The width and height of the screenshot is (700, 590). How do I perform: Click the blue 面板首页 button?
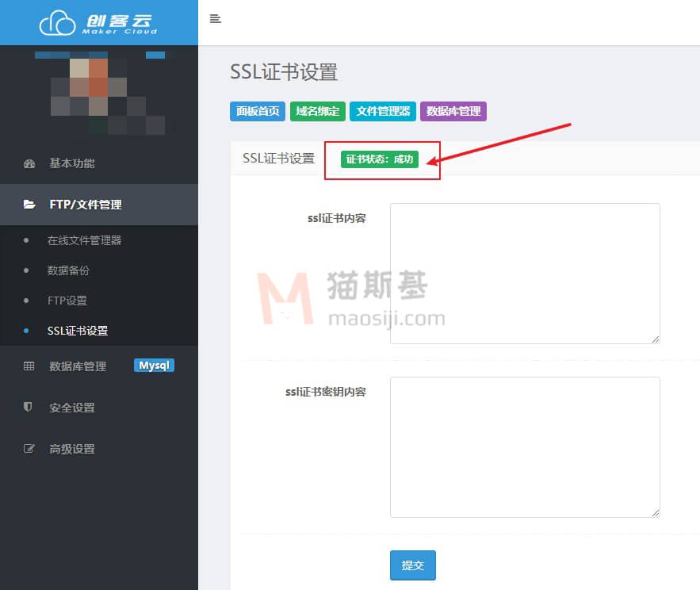tap(257, 111)
